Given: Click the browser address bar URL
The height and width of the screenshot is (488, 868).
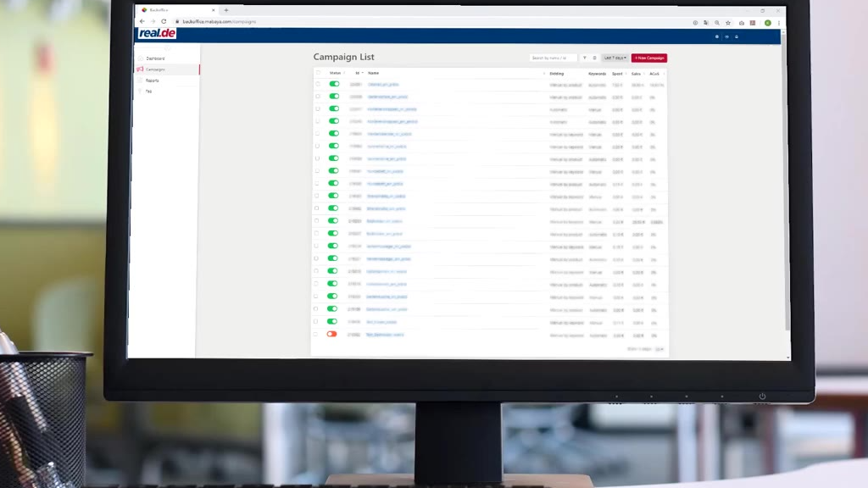Looking at the screenshot, I should pyautogui.click(x=220, y=21).
